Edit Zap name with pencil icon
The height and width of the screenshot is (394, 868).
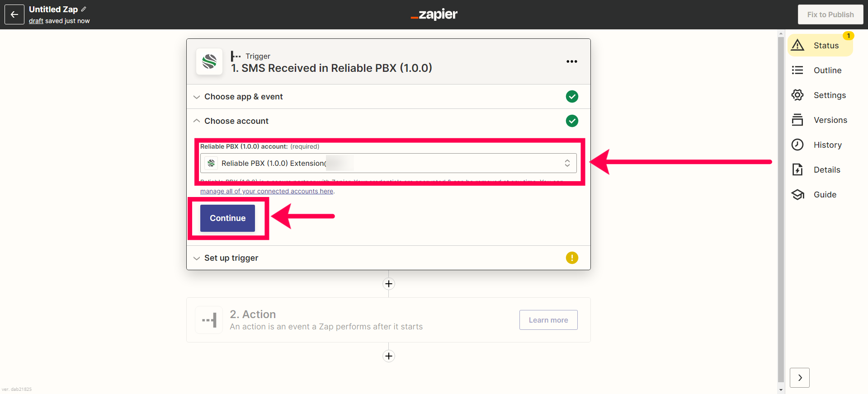click(84, 9)
